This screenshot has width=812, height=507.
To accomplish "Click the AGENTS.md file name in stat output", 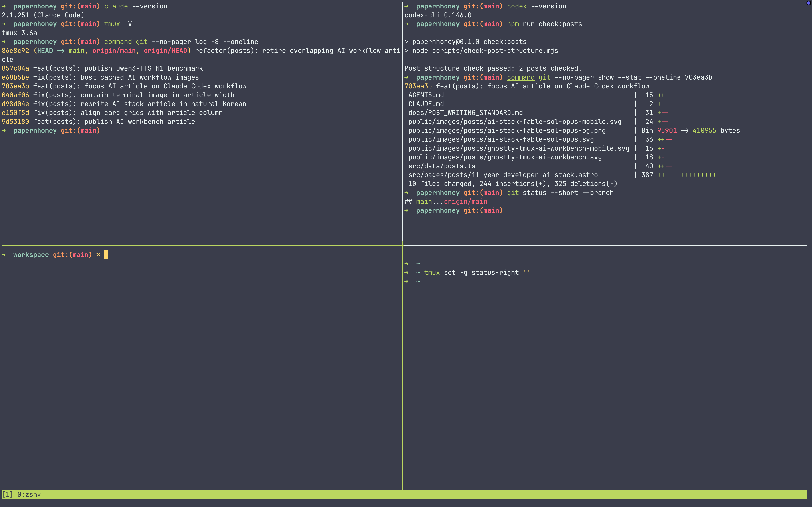I will pyautogui.click(x=426, y=95).
